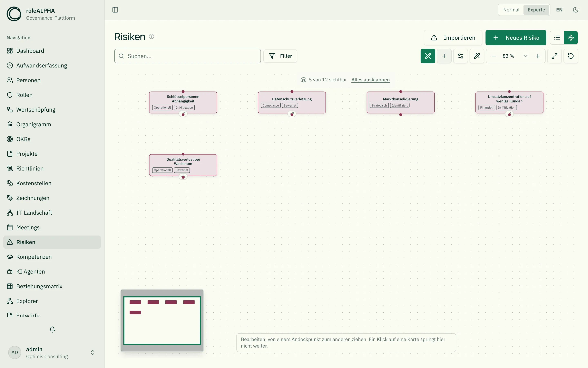Switch to list view
588x368 pixels.
(x=557, y=38)
